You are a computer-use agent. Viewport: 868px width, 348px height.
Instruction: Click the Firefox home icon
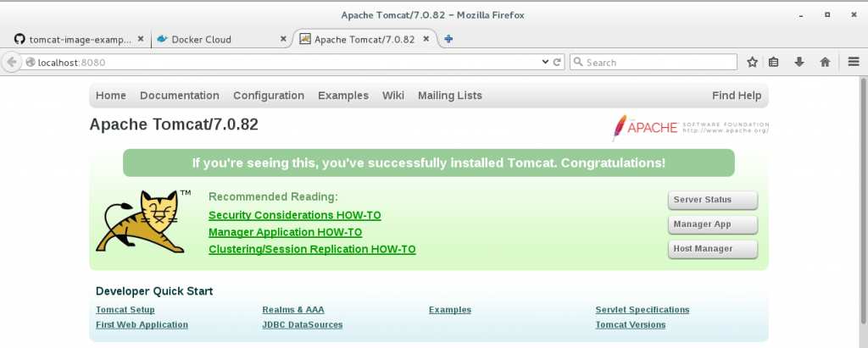[x=825, y=63]
